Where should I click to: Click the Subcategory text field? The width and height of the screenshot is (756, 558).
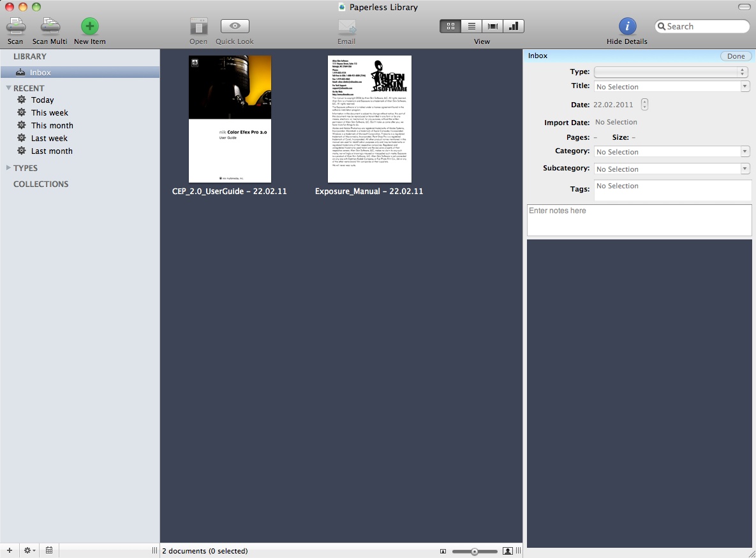667,169
